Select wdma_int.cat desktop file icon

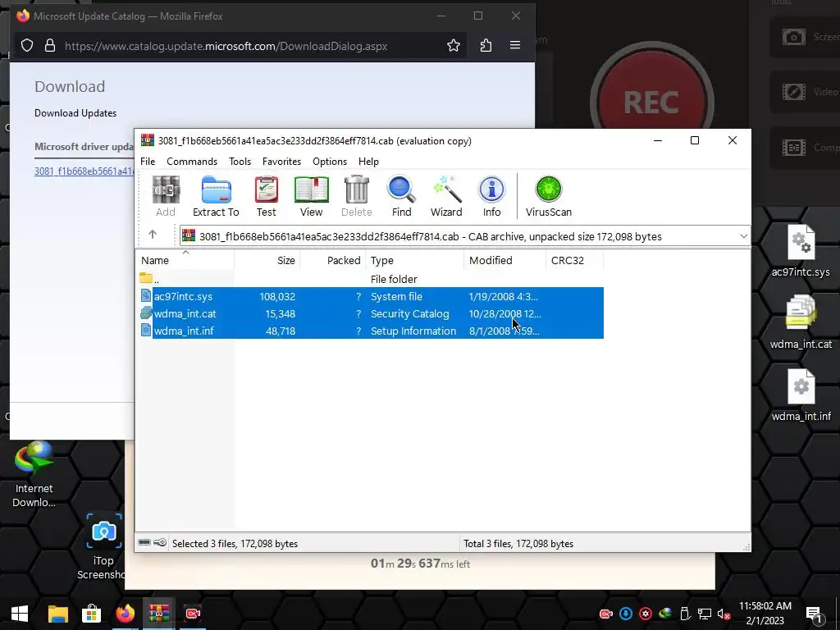[x=801, y=322]
